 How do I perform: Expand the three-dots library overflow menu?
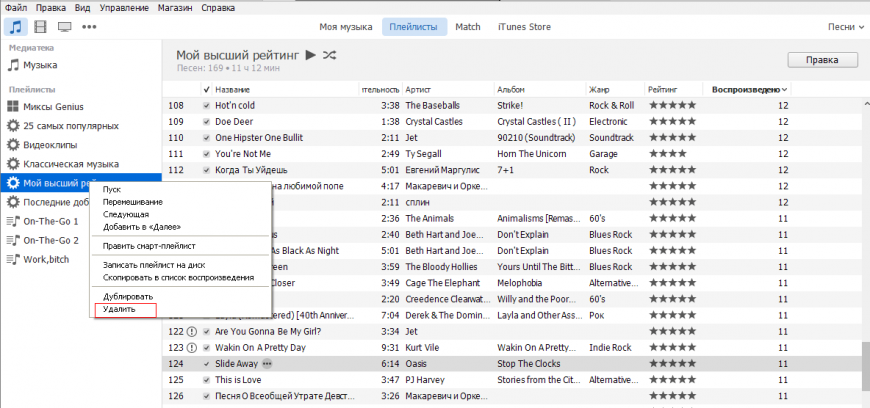[89, 26]
